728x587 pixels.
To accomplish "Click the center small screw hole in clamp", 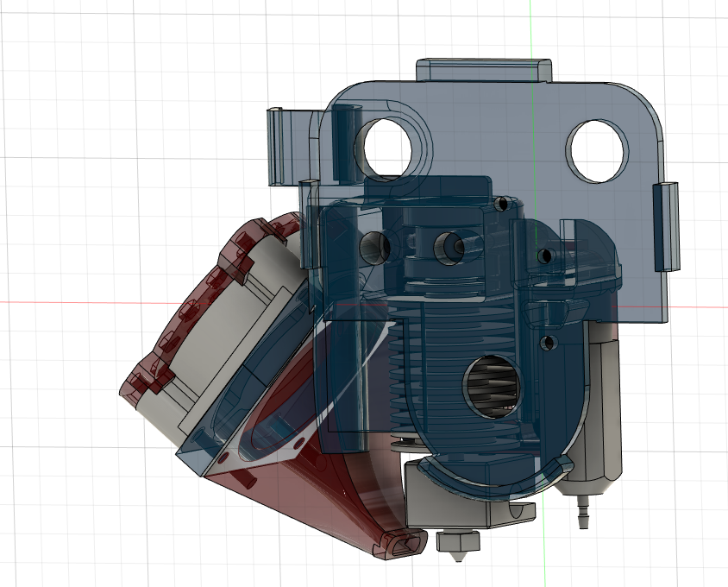I will [x=449, y=246].
